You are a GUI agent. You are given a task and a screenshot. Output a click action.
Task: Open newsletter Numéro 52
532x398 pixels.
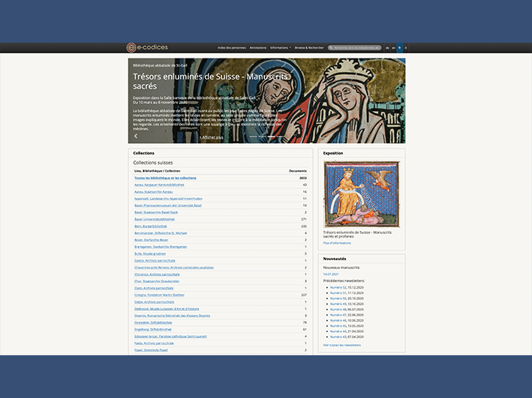(338, 288)
